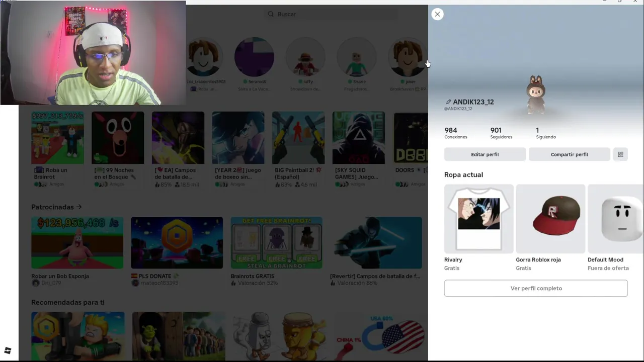Image resolution: width=644 pixels, height=362 pixels.
Task: Select the Gorra Roblox roja hat item
Action: (x=550, y=228)
